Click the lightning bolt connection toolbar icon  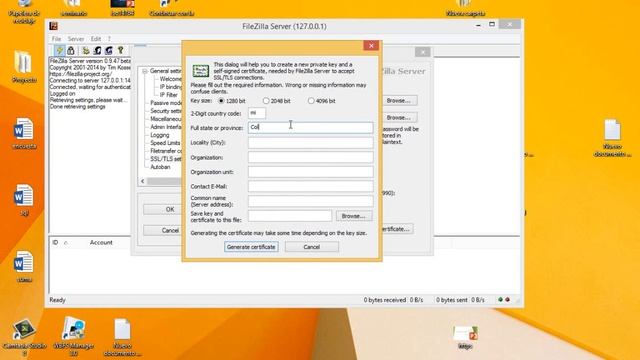coord(60,50)
